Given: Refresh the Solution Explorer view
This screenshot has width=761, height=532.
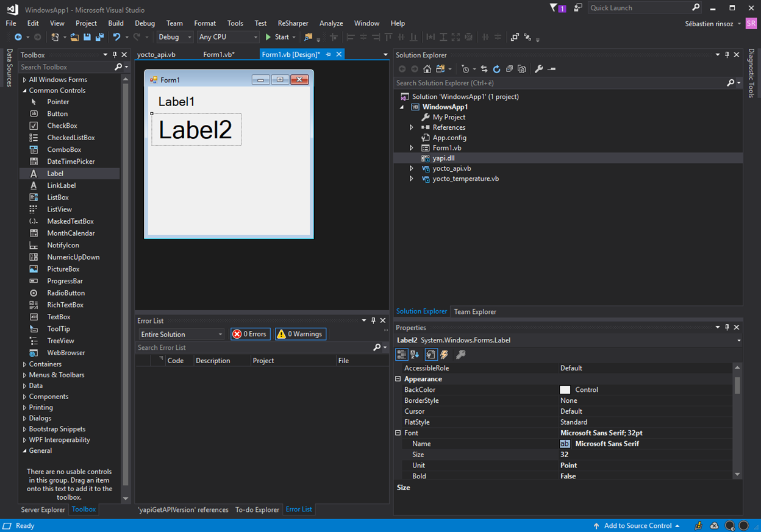Looking at the screenshot, I should coord(496,69).
